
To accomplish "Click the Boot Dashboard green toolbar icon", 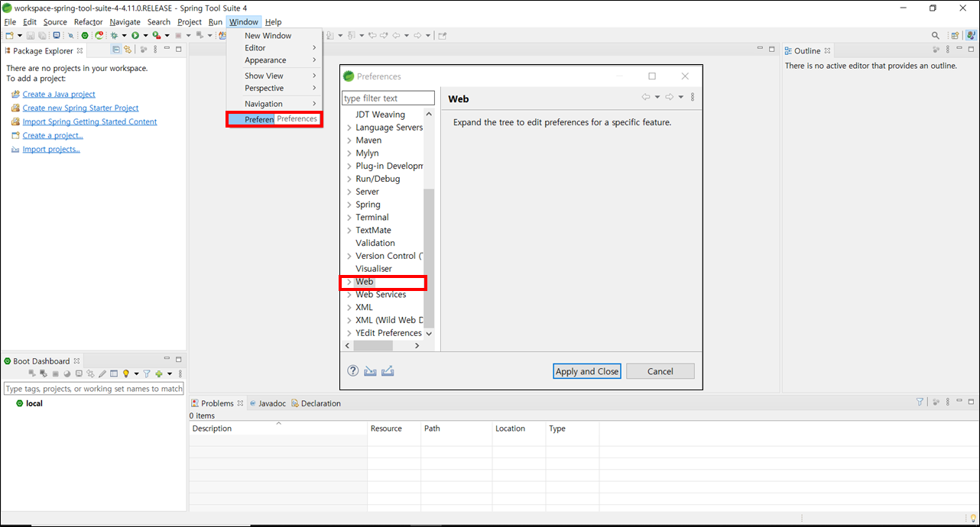I will tap(85, 35).
